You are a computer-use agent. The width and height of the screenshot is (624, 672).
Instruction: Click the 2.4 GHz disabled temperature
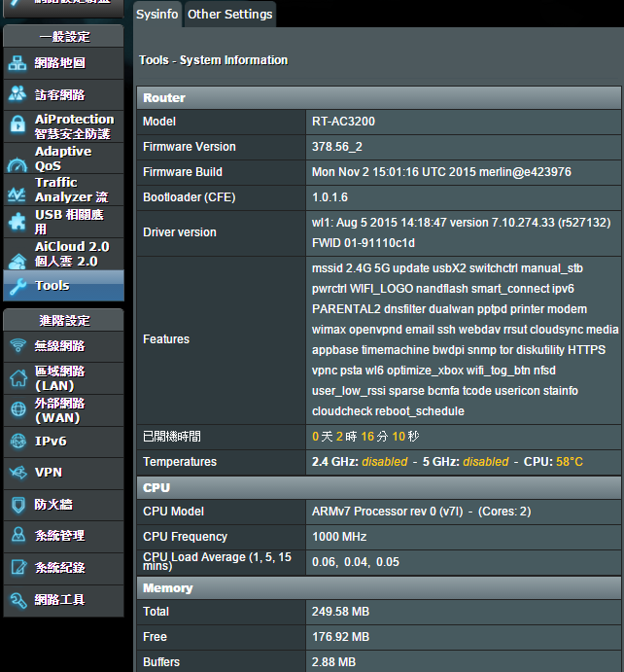point(385,462)
